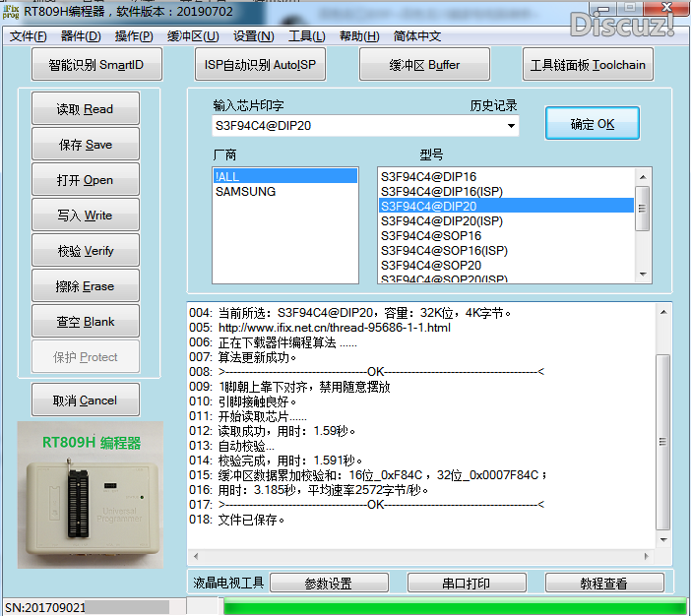Open the 缓冲区(U) menu

193,36
